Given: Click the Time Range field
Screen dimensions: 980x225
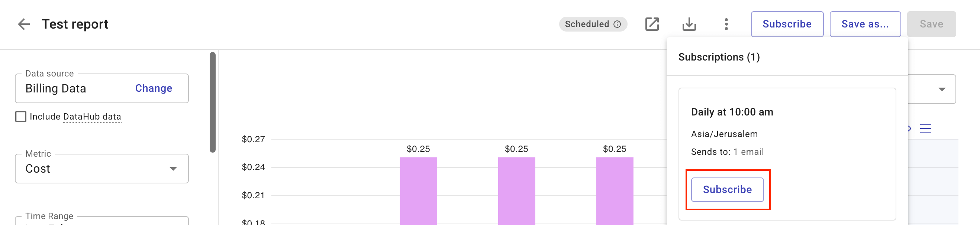Looking at the screenshot, I should pos(101,220).
